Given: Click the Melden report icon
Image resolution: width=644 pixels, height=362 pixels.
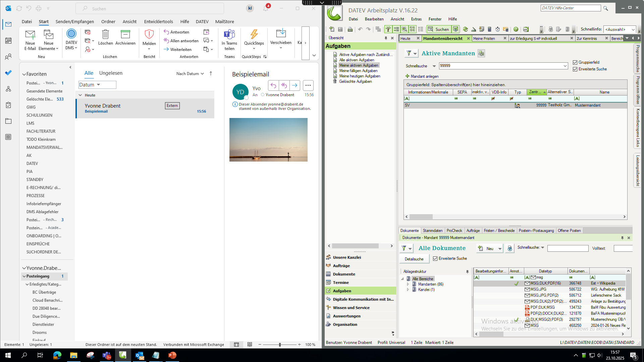Looking at the screenshot, I should (149, 34).
